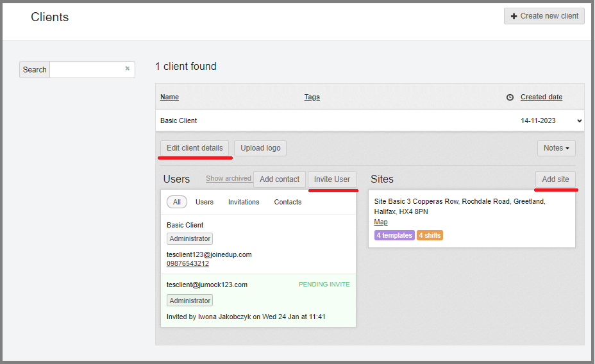This screenshot has width=595, height=364.
Task: Click the Invite User button
Action: pos(332,179)
